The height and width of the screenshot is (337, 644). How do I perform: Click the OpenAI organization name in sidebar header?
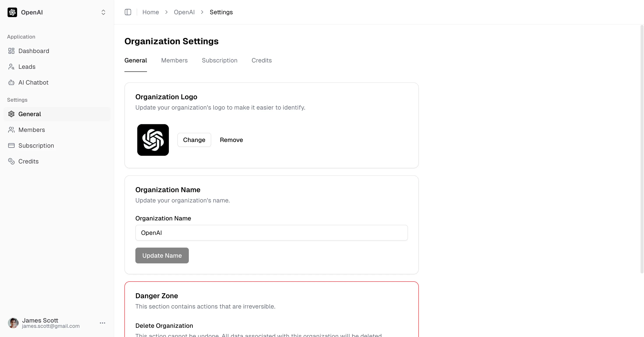32,12
